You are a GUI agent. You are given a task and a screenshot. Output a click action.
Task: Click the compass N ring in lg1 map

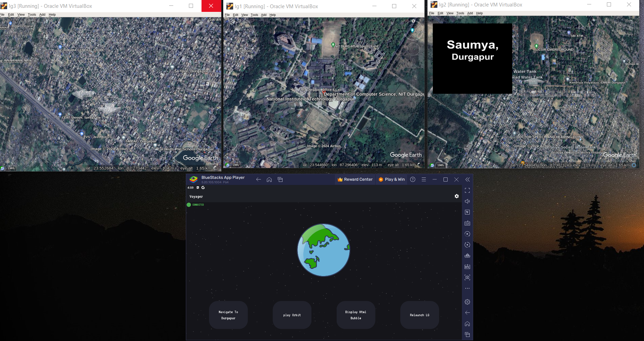pyautogui.click(x=413, y=21)
